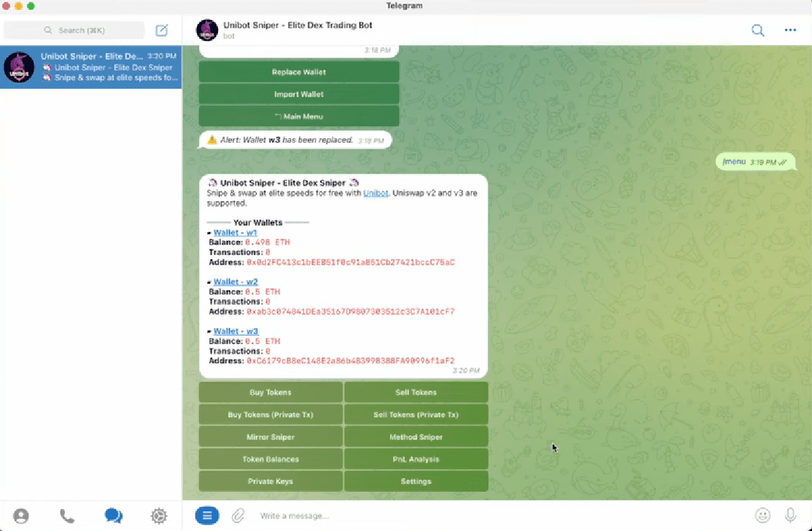The width and height of the screenshot is (812, 531).
Task: Open the three-dot more options menu
Action: (x=790, y=30)
